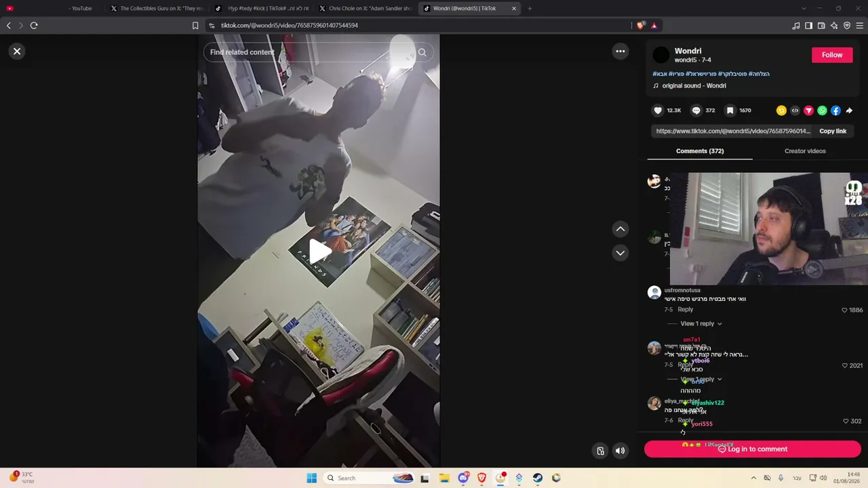Switch to the Creator videos tab
This screenshot has height=488, width=868.
805,151
